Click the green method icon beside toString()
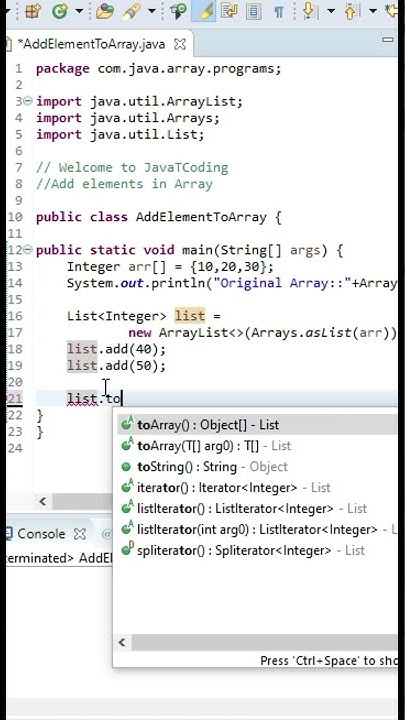This screenshot has width=405, height=720. 126,467
